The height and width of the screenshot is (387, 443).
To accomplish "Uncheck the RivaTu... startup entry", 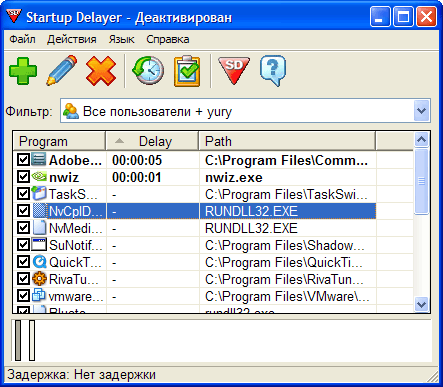I will tap(23, 279).
